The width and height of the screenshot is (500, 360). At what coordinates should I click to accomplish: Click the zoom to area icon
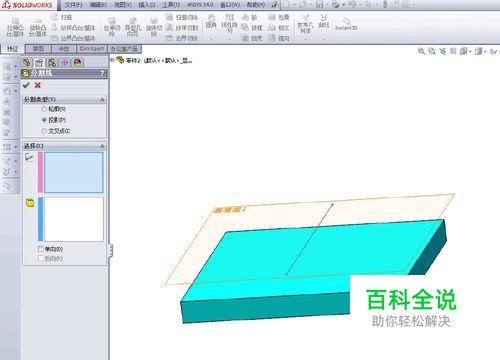point(432,51)
